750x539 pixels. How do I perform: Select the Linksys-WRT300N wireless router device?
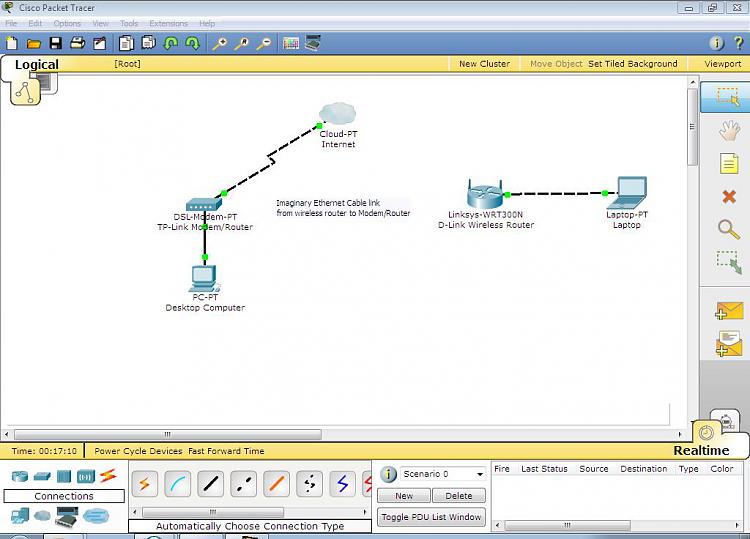(485, 193)
